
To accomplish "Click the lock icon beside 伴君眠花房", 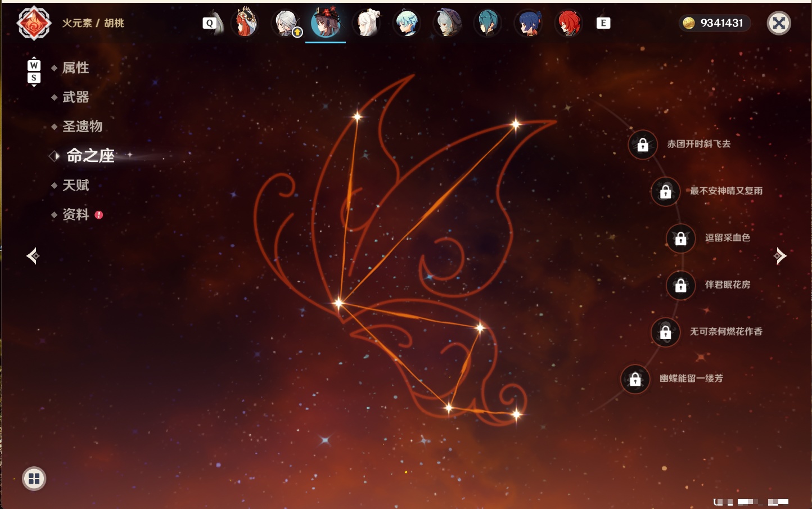I will click(x=681, y=285).
